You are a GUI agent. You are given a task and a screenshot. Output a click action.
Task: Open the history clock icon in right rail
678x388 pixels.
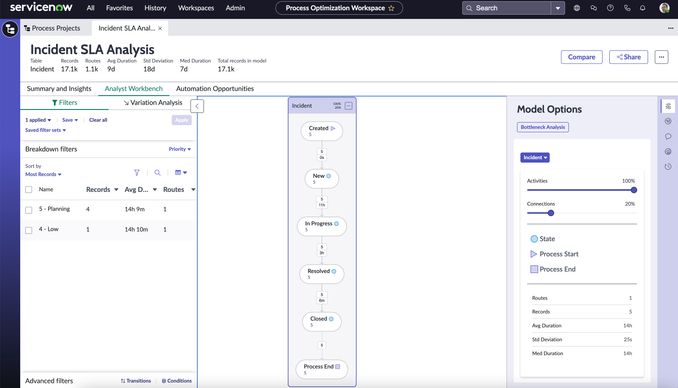pos(668,167)
